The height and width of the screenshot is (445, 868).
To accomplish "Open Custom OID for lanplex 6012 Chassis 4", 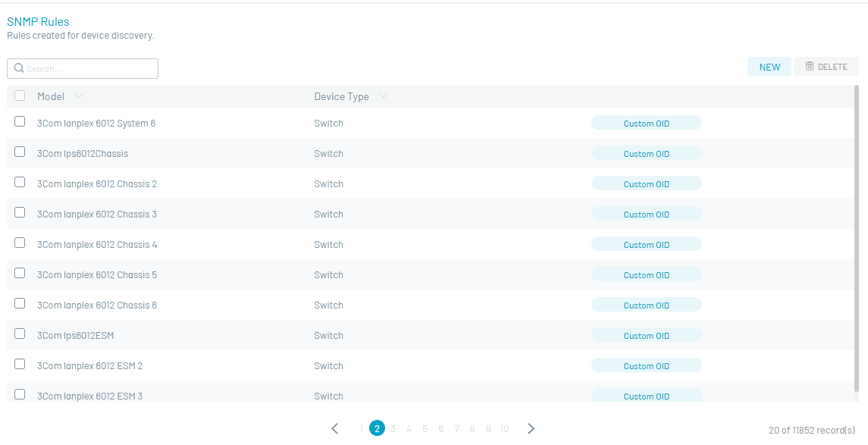I will point(647,244).
